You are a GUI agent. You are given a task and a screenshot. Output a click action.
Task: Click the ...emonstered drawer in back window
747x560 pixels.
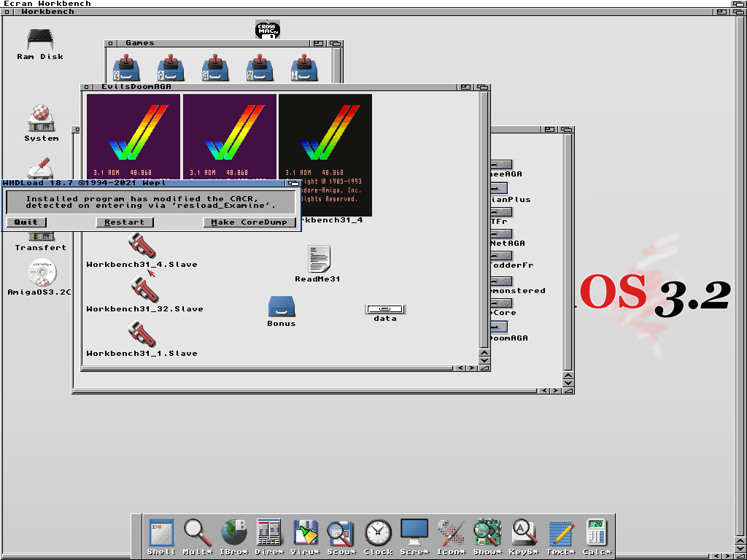tap(501, 281)
